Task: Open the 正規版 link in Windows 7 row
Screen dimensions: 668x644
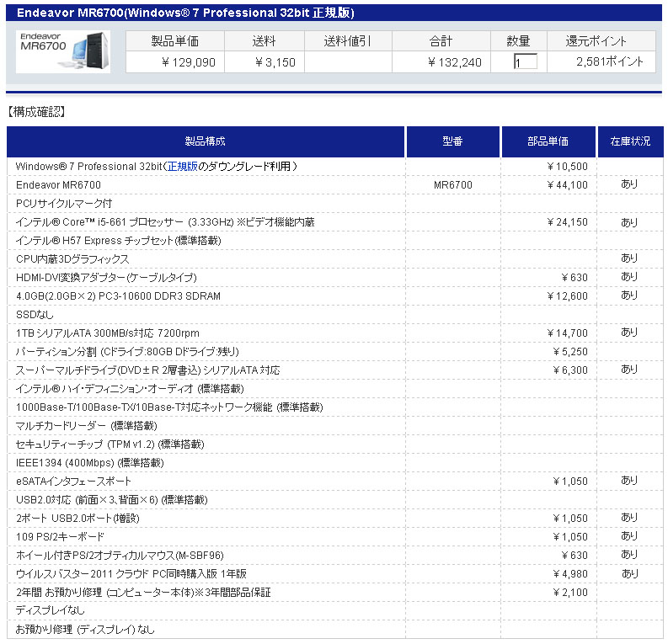Action: pyautogui.click(x=182, y=167)
